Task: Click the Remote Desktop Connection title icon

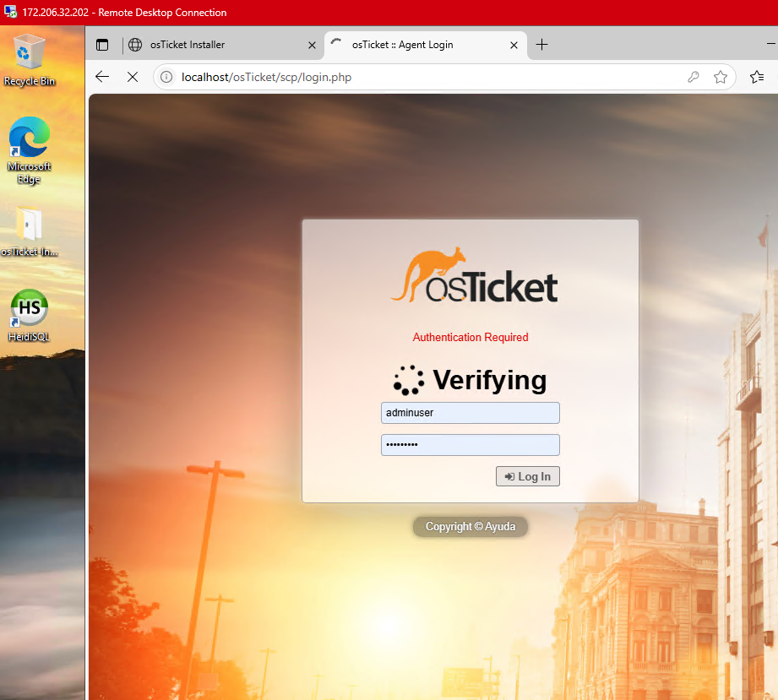Action: point(10,12)
